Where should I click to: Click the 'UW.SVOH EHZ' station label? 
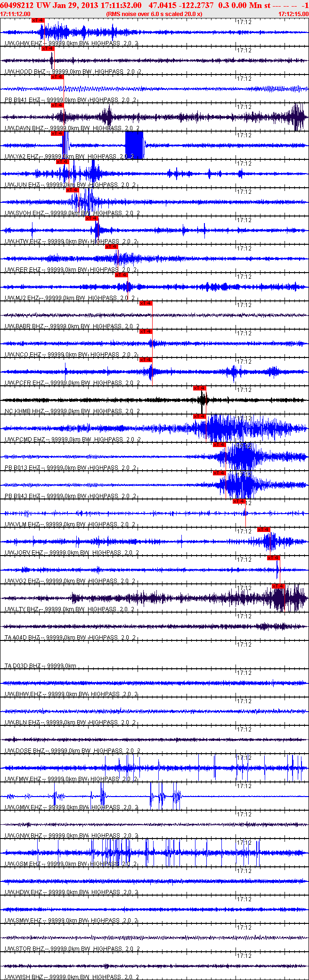click(24, 213)
